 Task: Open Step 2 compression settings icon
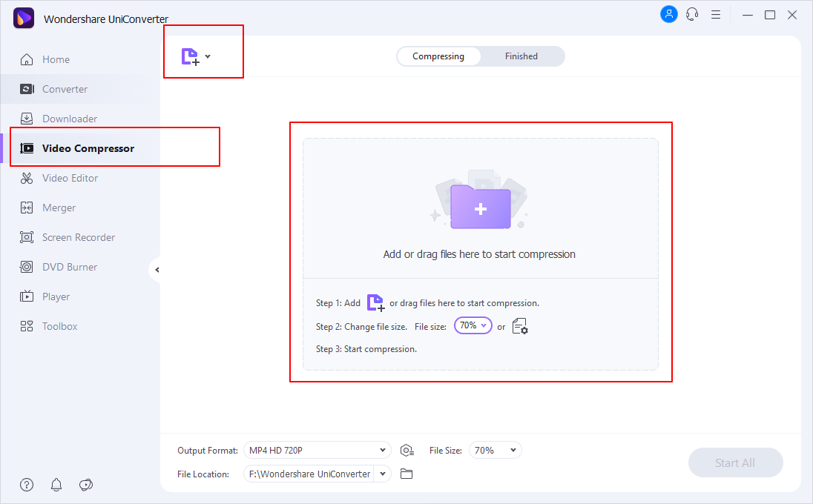point(519,326)
